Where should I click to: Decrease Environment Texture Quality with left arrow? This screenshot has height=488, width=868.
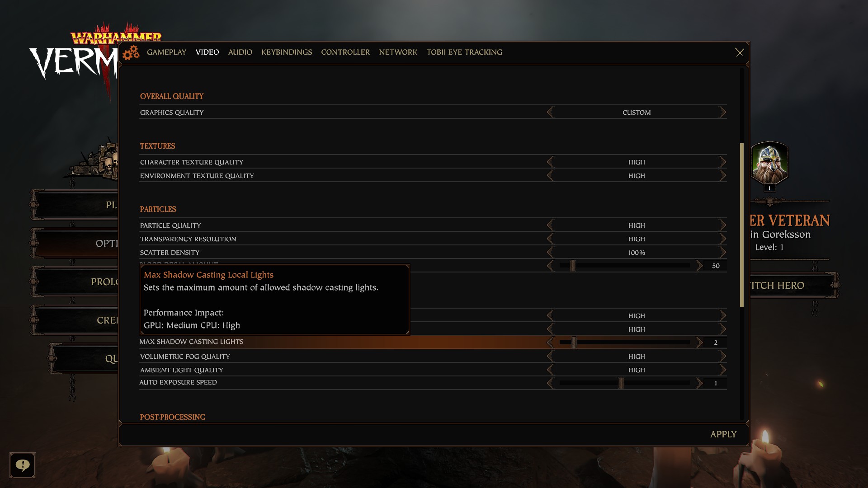pyautogui.click(x=550, y=176)
